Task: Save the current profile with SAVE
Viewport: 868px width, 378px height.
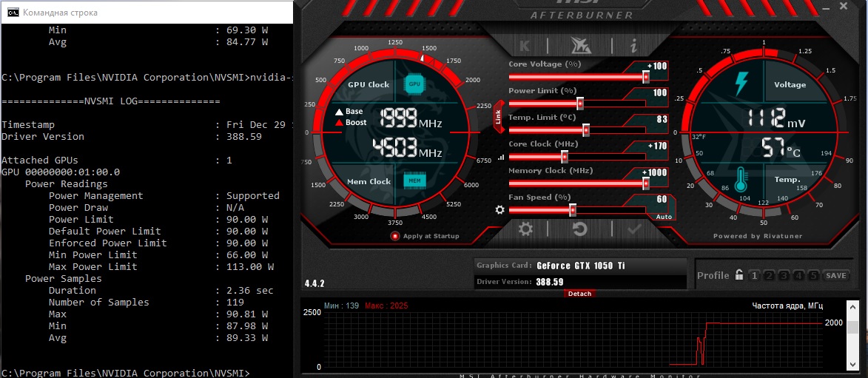Action: (836, 275)
